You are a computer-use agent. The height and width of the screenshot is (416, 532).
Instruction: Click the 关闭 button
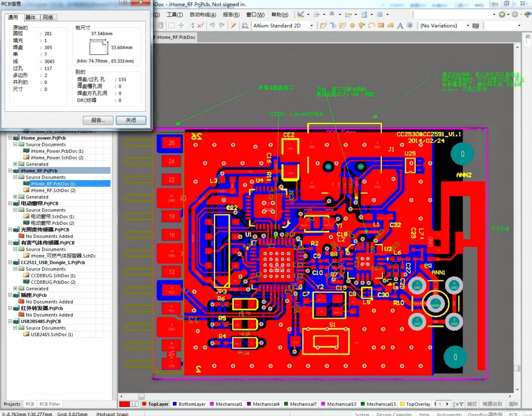(131, 120)
